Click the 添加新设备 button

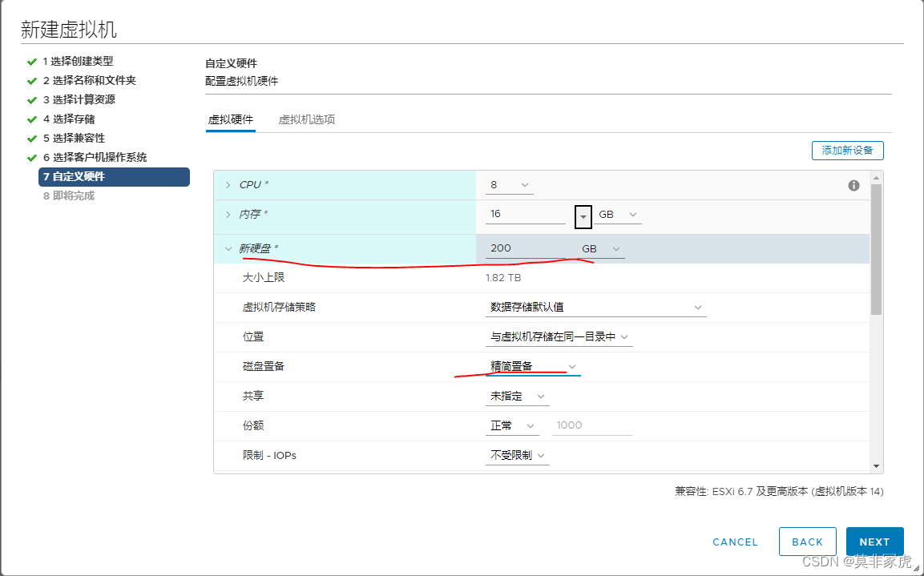coord(847,150)
